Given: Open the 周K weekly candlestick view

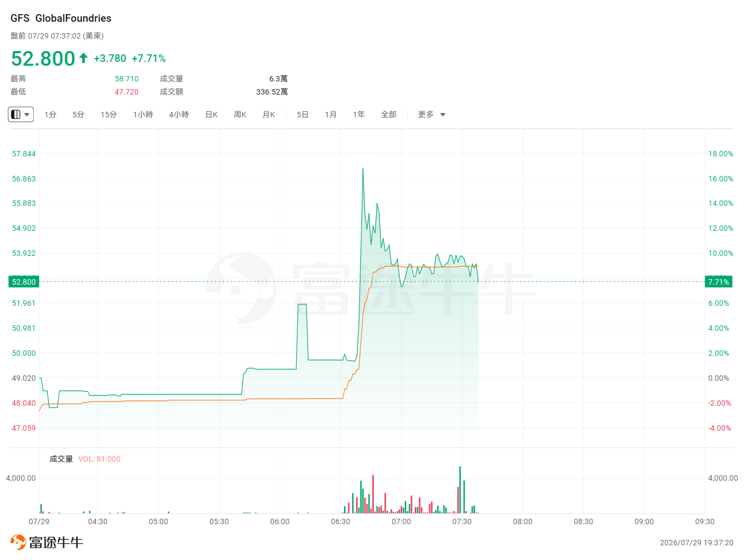Looking at the screenshot, I should (240, 115).
